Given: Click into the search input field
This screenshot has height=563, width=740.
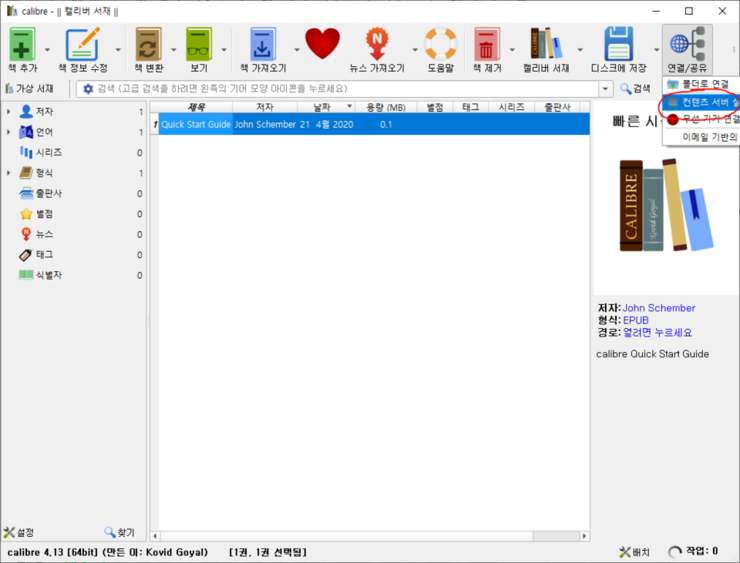Looking at the screenshot, I should coord(346,89).
